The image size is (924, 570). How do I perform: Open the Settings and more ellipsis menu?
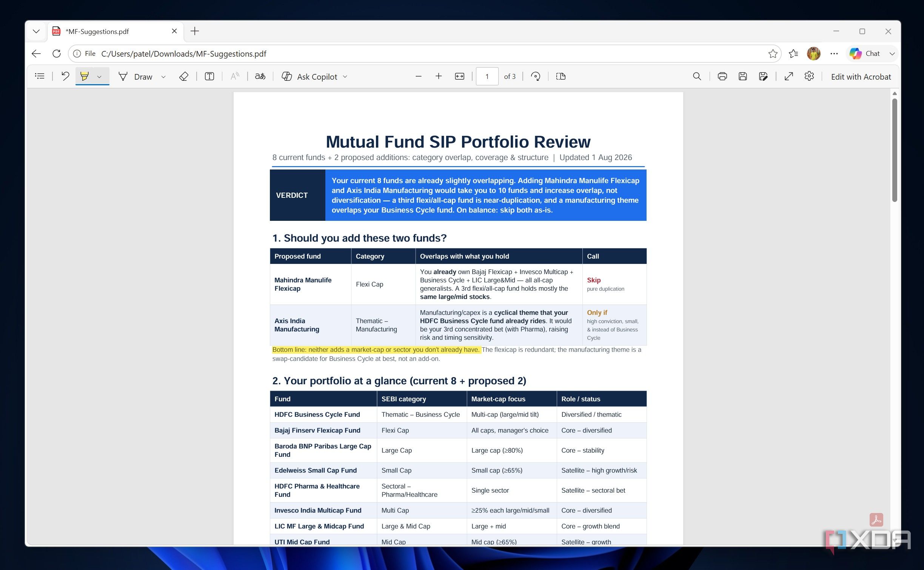[x=834, y=54]
